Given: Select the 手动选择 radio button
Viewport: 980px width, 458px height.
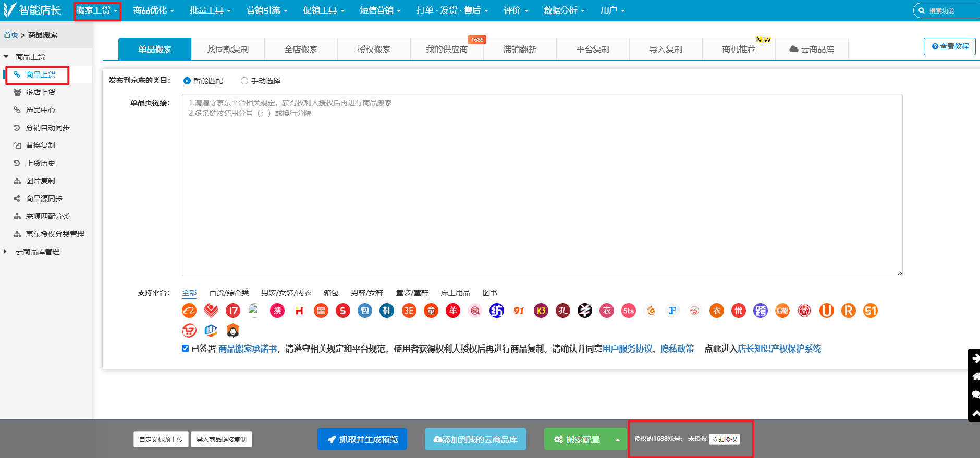Looking at the screenshot, I should [244, 81].
